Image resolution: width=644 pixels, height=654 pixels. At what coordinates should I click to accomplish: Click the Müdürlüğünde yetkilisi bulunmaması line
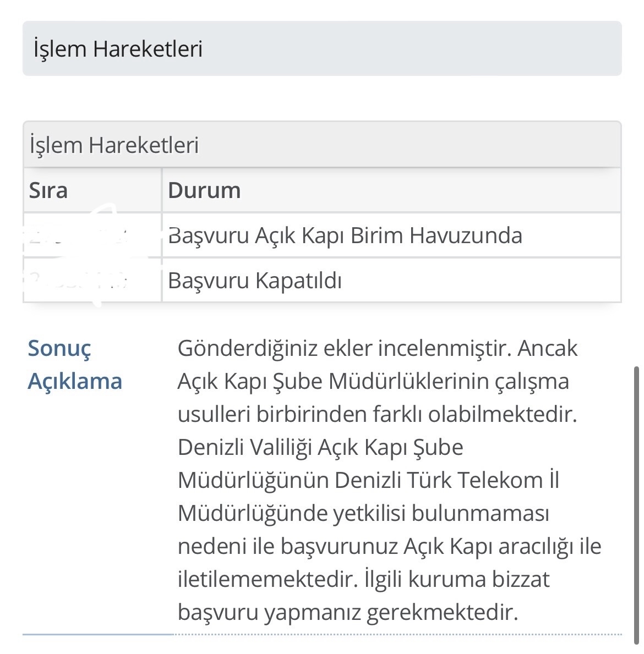(x=363, y=513)
